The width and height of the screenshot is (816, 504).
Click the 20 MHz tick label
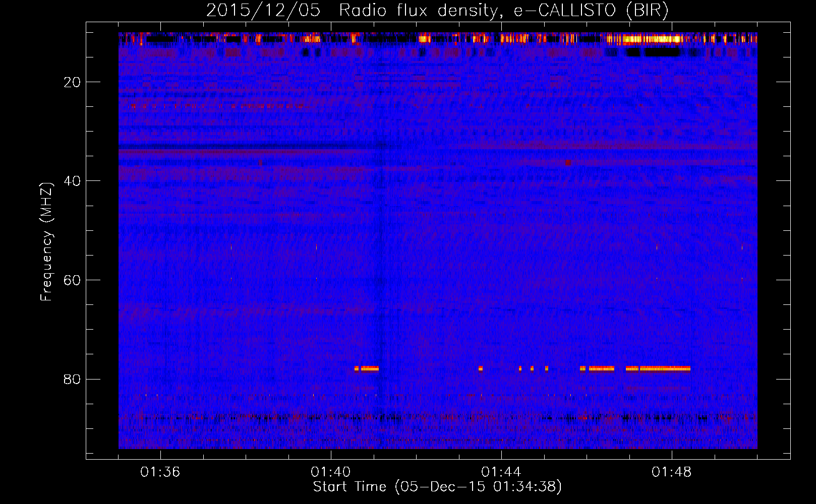coord(72,82)
